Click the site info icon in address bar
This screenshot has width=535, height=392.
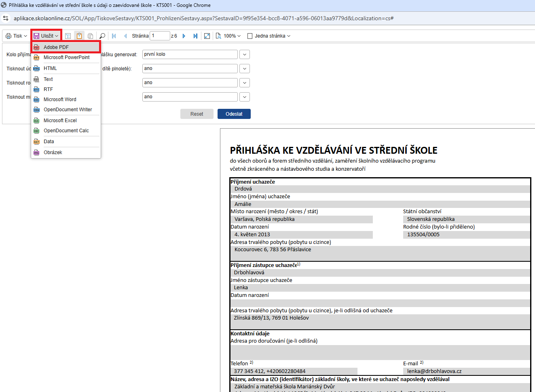[6, 18]
